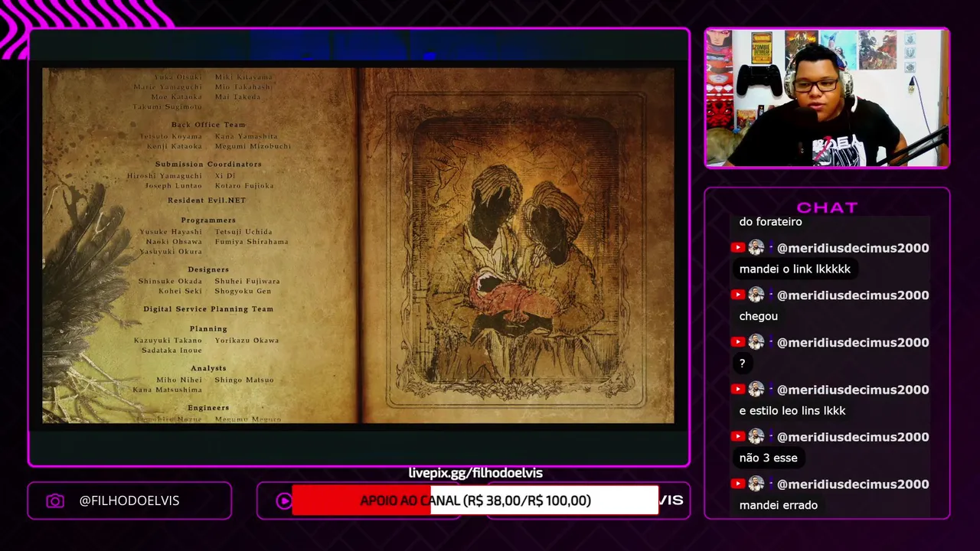Click the 'e estilo leo lins lkkk' message
The image size is (980, 551).
pos(792,411)
